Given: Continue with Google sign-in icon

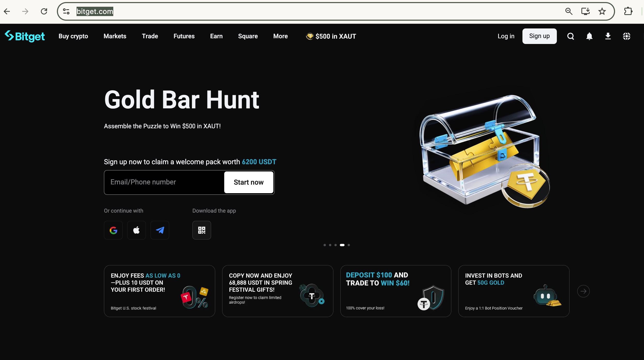Looking at the screenshot, I should [x=113, y=230].
